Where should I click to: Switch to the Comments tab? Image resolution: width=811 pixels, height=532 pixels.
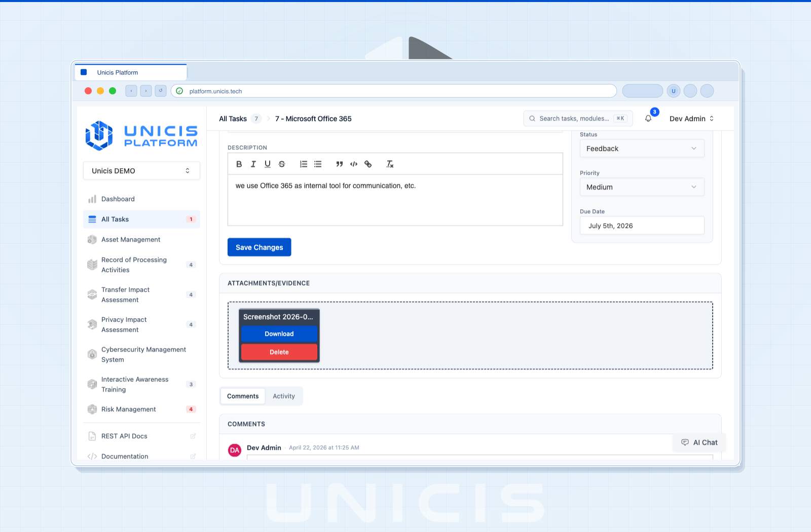coord(243,396)
